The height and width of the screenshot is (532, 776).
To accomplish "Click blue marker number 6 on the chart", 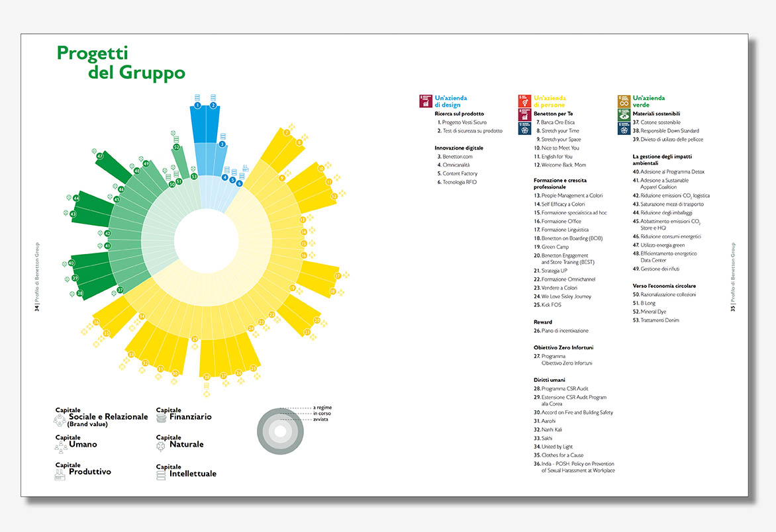I will [x=239, y=183].
